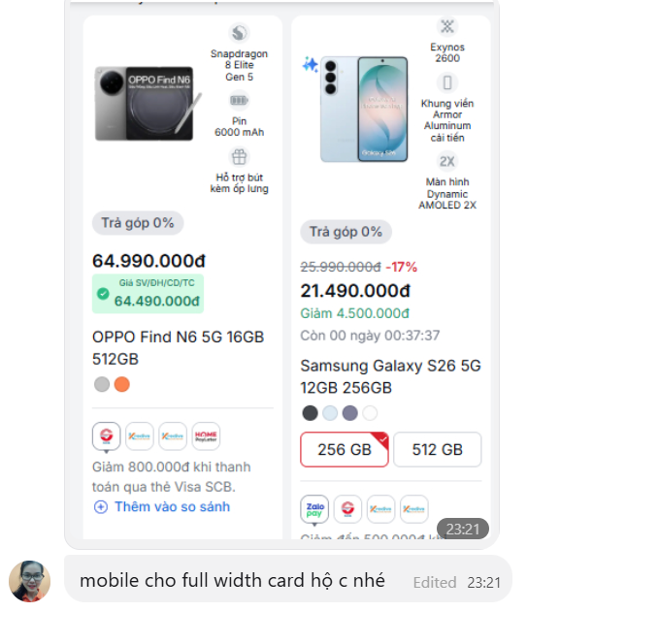Click the Snapdragon 8 Elite chip icon

(x=239, y=33)
